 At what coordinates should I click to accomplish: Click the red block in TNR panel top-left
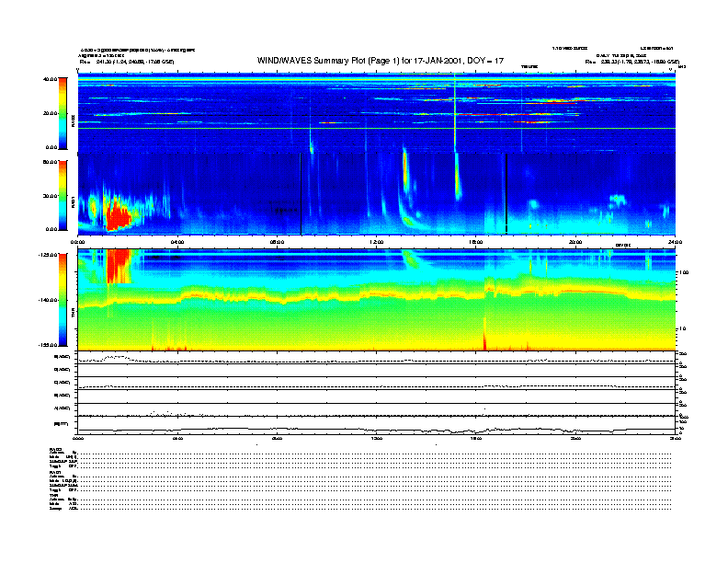point(118,266)
